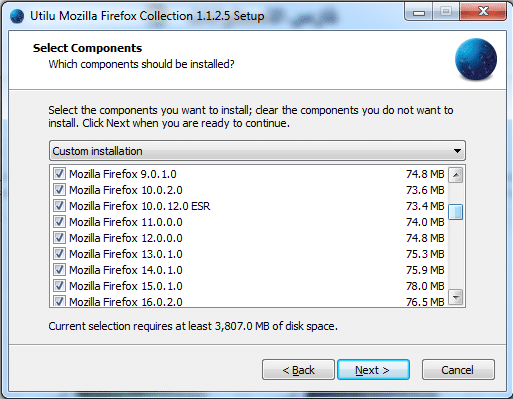The height and width of the screenshot is (399, 513).
Task: Minimize the setup window
Action: (419, 12)
